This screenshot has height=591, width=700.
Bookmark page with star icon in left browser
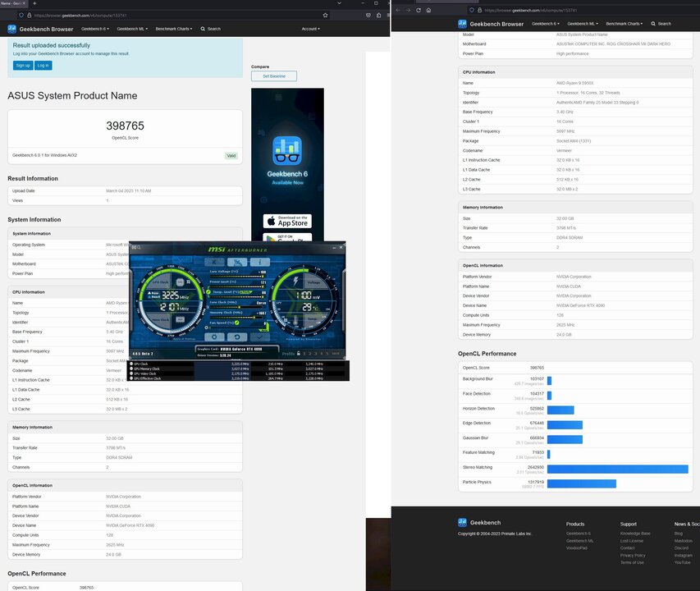click(325, 15)
